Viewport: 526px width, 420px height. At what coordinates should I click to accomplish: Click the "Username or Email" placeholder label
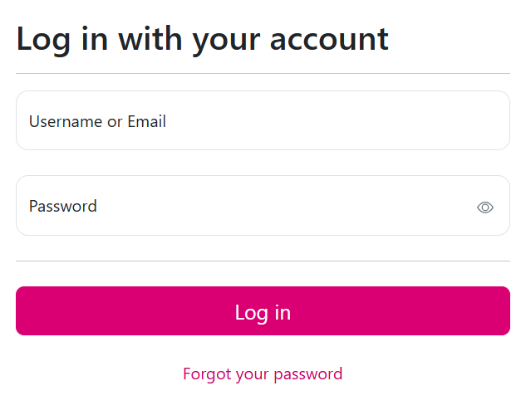click(x=97, y=121)
